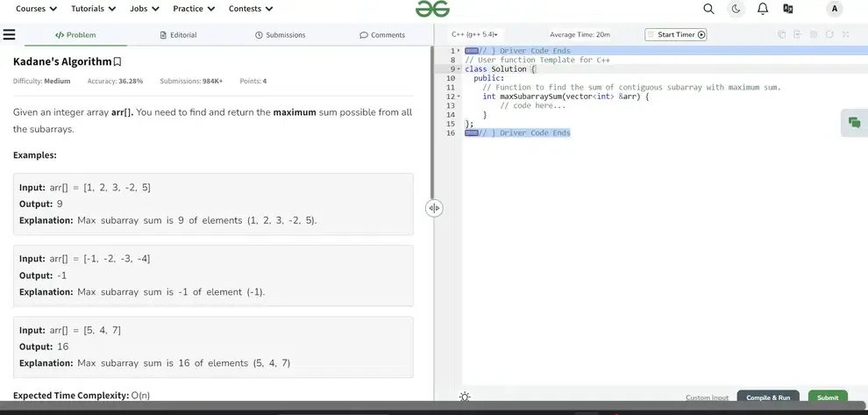Screen dimensions: 868x415
Task: Switch to the Comments tab
Action: point(382,35)
